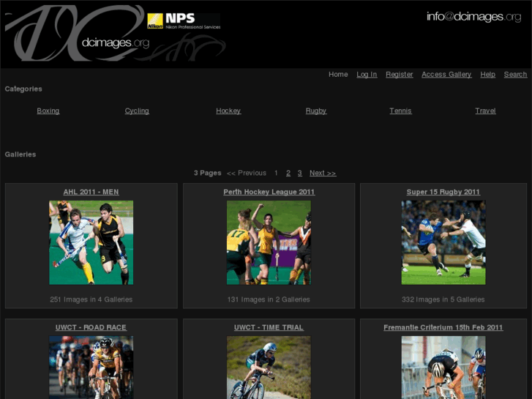Open the Fremantle Criterium 15th Feb 2011 link
The width and height of the screenshot is (532, 399).
pos(443,327)
